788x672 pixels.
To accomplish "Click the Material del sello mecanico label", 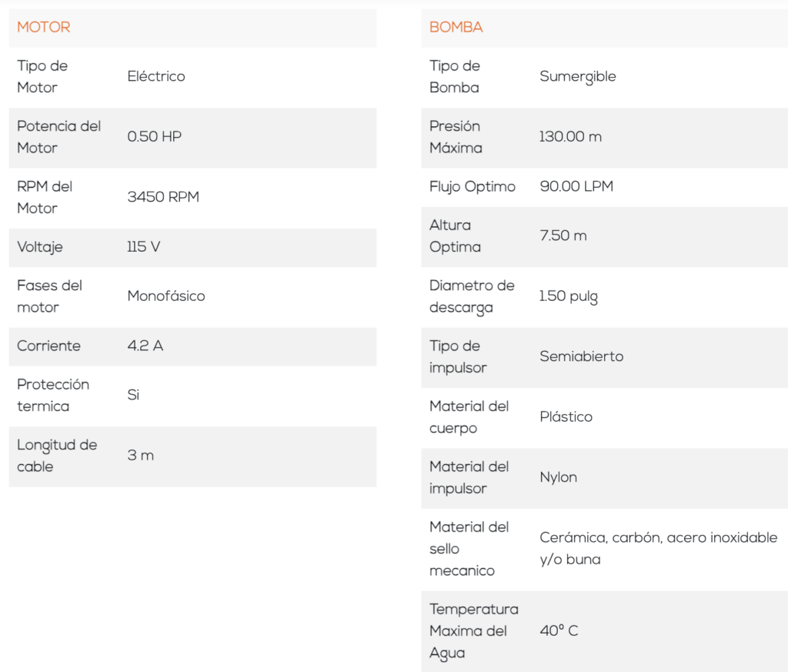I will [x=469, y=549].
